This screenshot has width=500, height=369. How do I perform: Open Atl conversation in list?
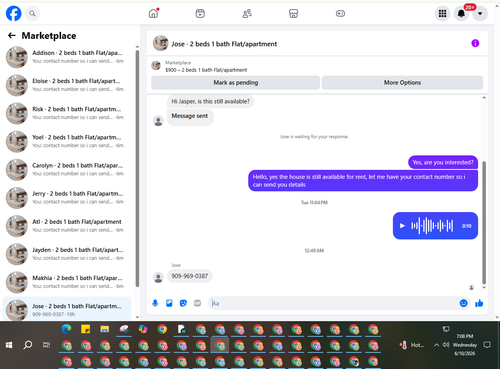67,226
